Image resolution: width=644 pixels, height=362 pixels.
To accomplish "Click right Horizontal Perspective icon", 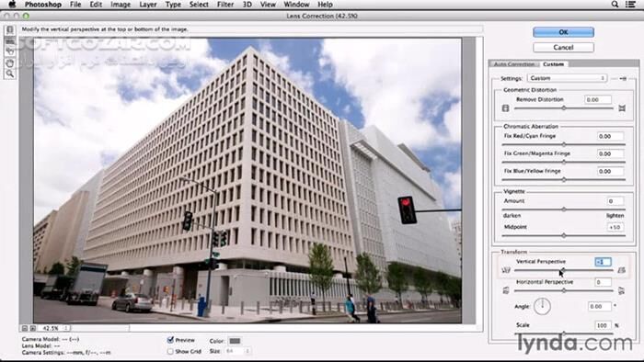I will tap(621, 290).
